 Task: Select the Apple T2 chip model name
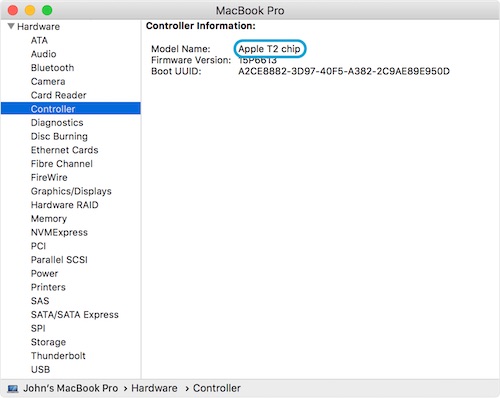[269, 49]
